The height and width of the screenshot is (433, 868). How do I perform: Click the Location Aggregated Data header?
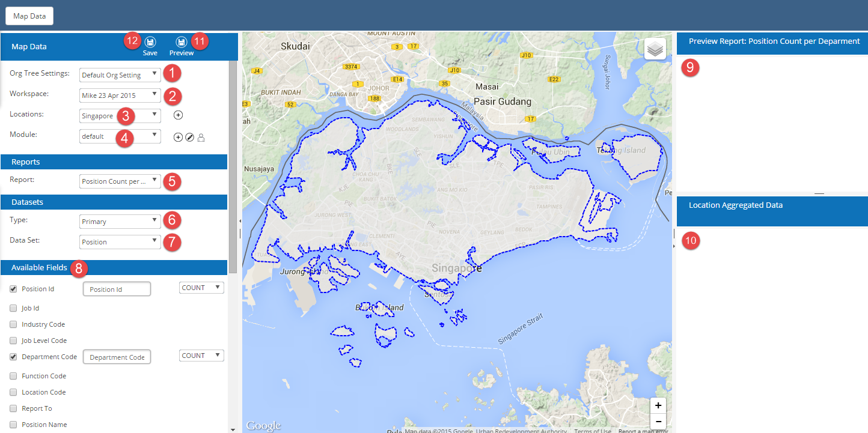[772, 211]
